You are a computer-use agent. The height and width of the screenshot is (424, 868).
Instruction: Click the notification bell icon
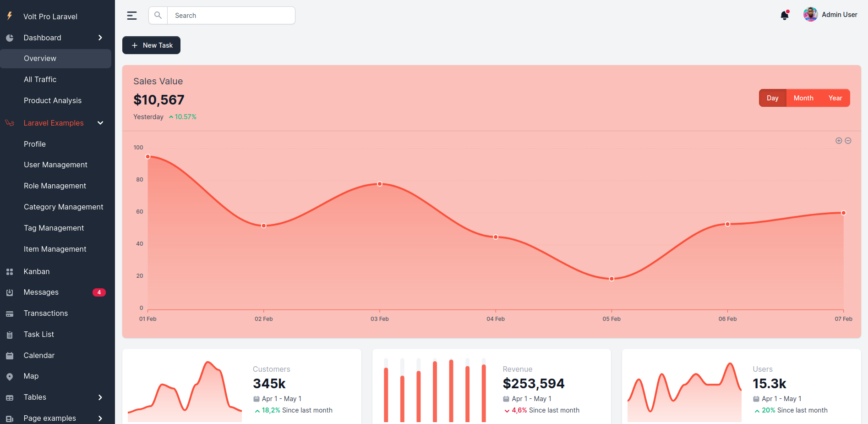pos(784,15)
